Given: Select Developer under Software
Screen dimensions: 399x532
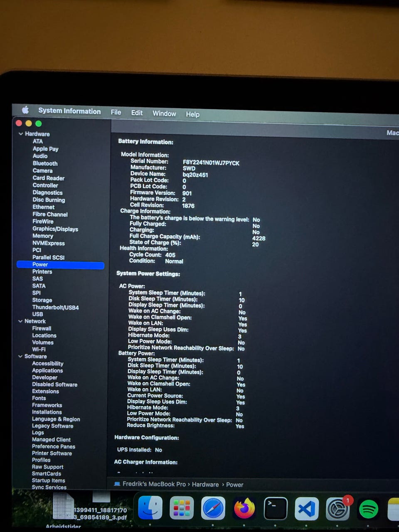Looking at the screenshot, I should [x=45, y=377].
